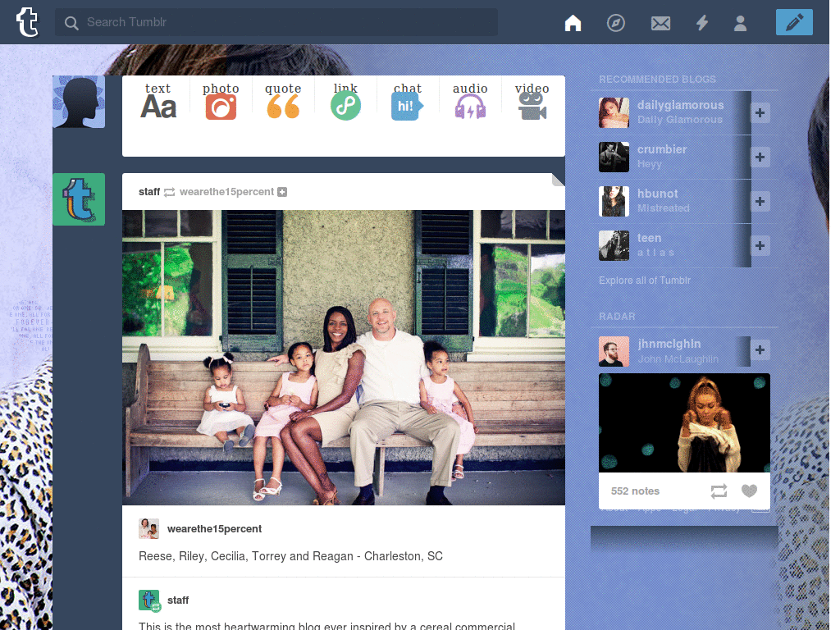Open staff name in post body
The width and height of the screenshot is (840, 630).
coord(178,600)
